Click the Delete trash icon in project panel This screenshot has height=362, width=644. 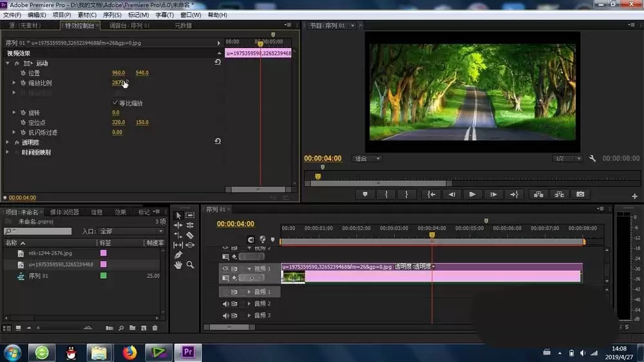(155, 328)
